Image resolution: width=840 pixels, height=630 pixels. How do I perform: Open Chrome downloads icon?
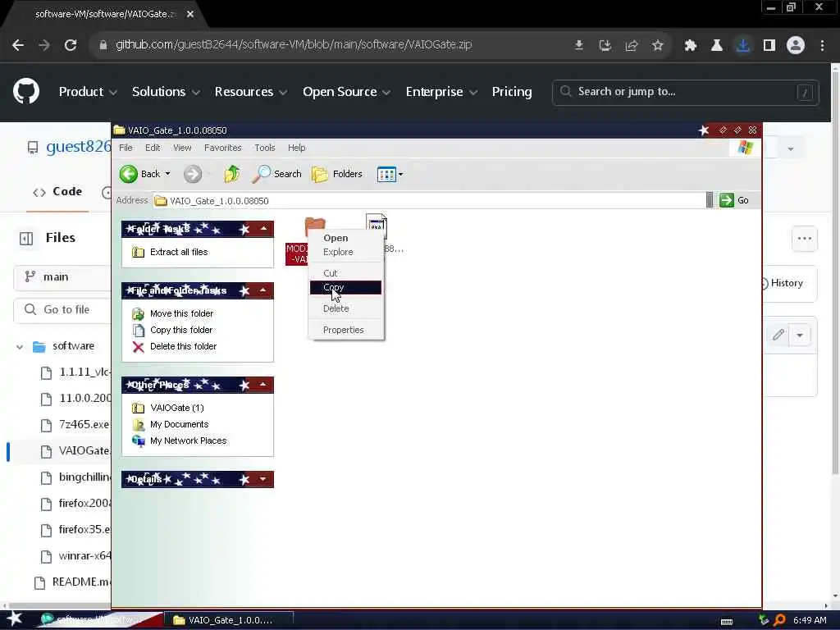(x=743, y=46)
